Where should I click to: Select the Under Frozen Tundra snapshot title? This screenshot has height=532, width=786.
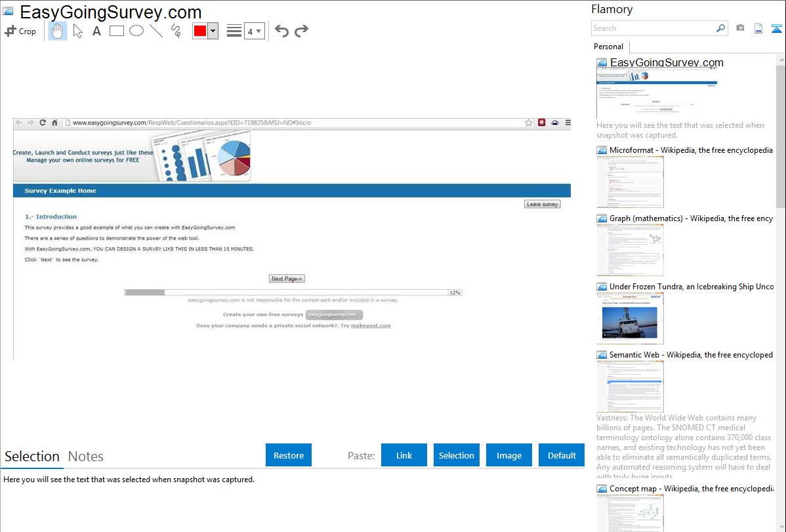tap(692, 286)
